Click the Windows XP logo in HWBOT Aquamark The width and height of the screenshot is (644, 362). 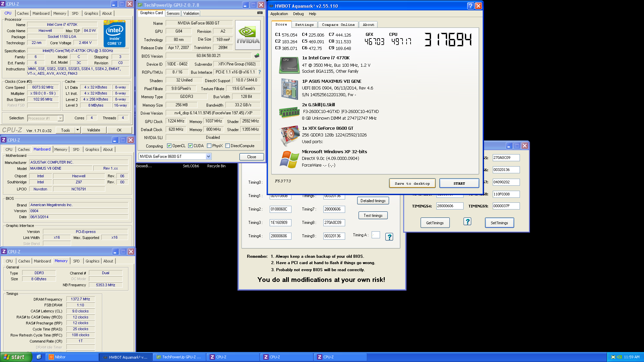coord(289,159)
